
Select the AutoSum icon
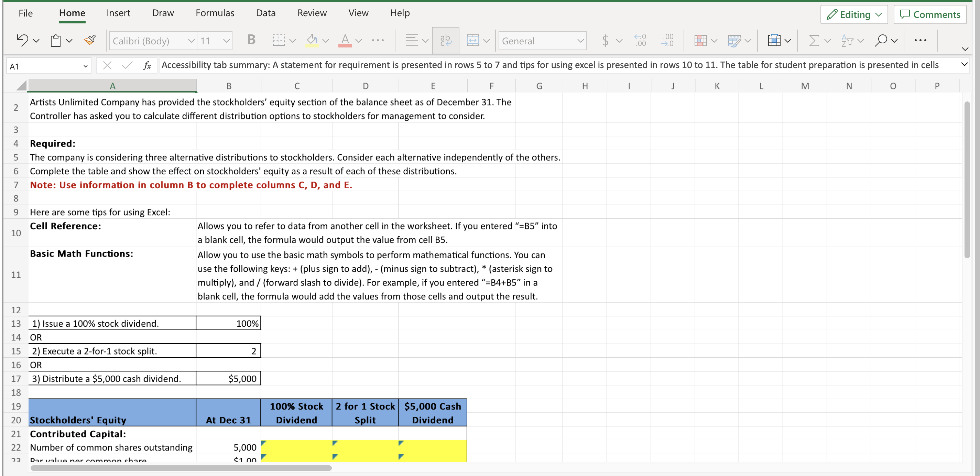pos(815,40)
